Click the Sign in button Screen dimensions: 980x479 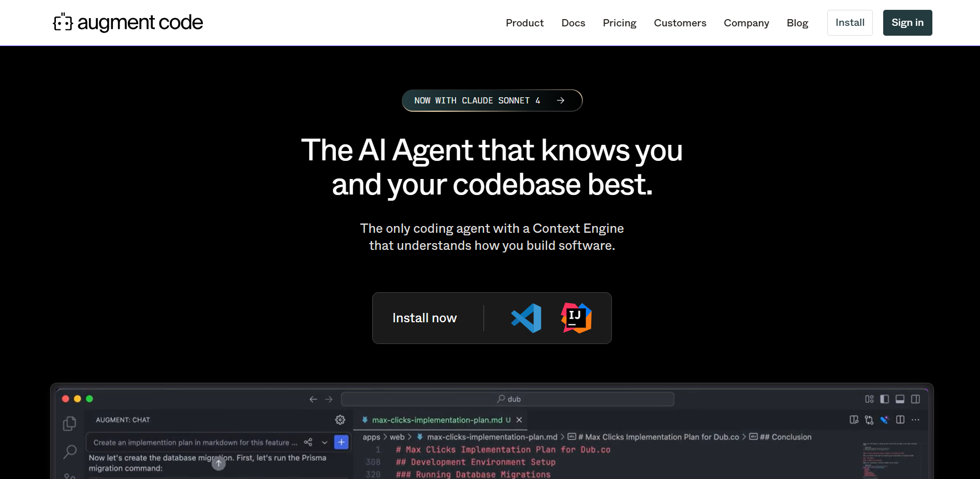click(x=908, y=23)
